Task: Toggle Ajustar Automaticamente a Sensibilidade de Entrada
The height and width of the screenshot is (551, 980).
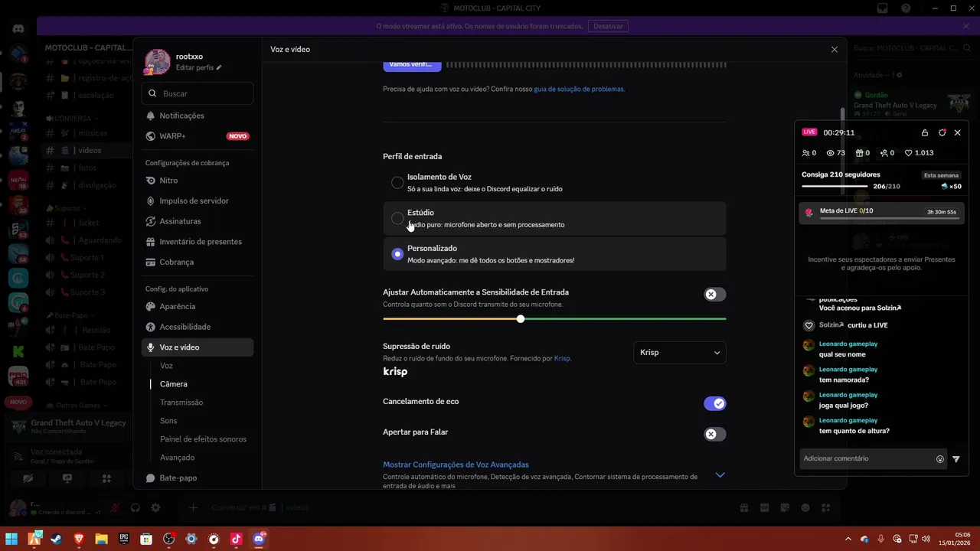Action: click(714, 295)
